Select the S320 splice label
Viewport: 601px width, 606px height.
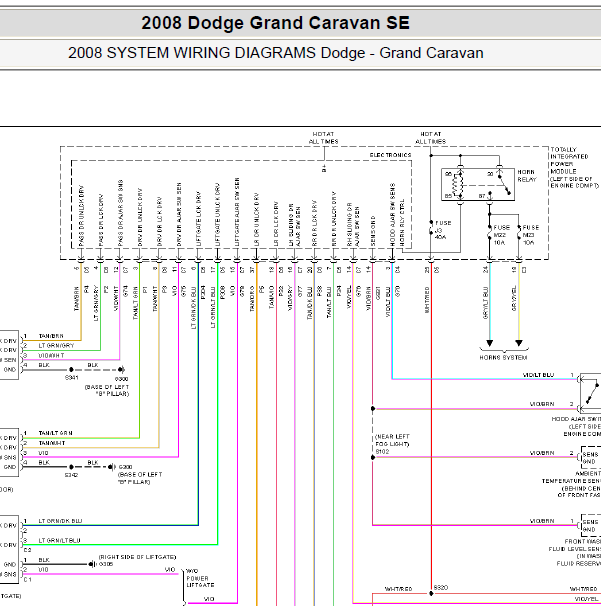click(441, 587)
